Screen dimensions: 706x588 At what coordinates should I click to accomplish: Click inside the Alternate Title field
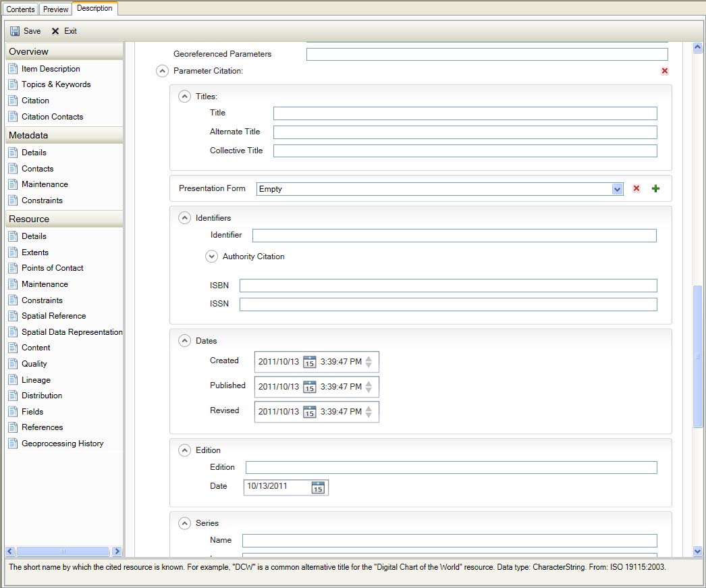[464, 132]
